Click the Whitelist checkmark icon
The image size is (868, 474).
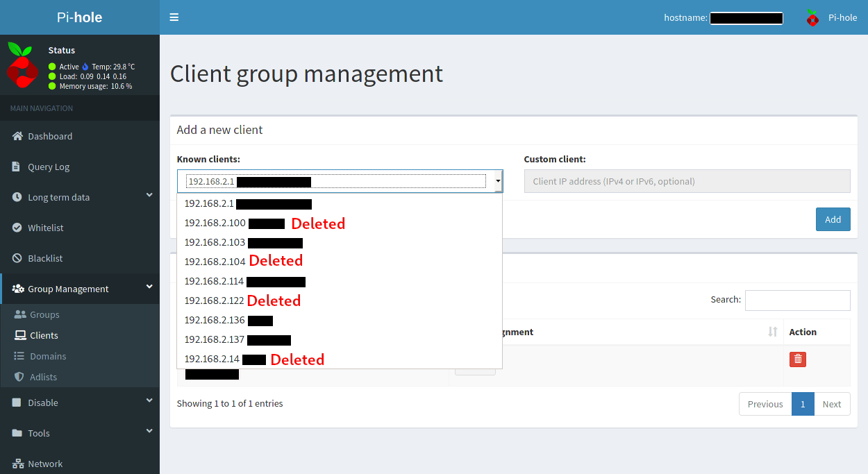[x=17, y=228]
